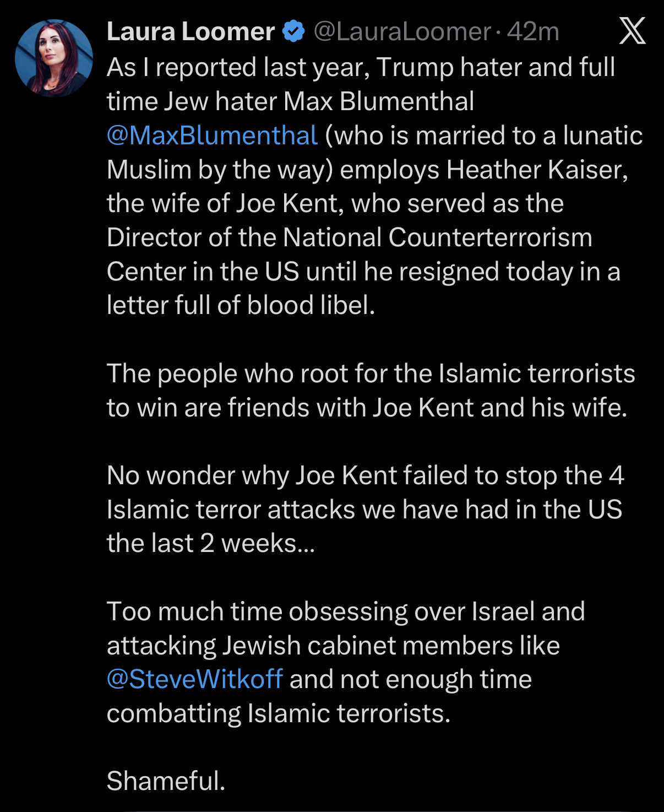The width and height of the screenshot is (664, 812).
Task: Click the X logo icon
Action: tap(632, 31)
